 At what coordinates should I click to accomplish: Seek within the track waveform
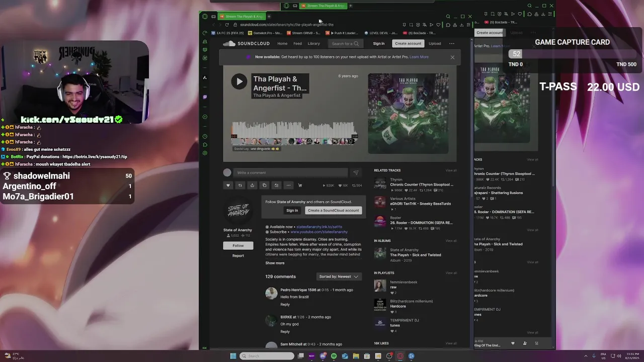(294, 130)
